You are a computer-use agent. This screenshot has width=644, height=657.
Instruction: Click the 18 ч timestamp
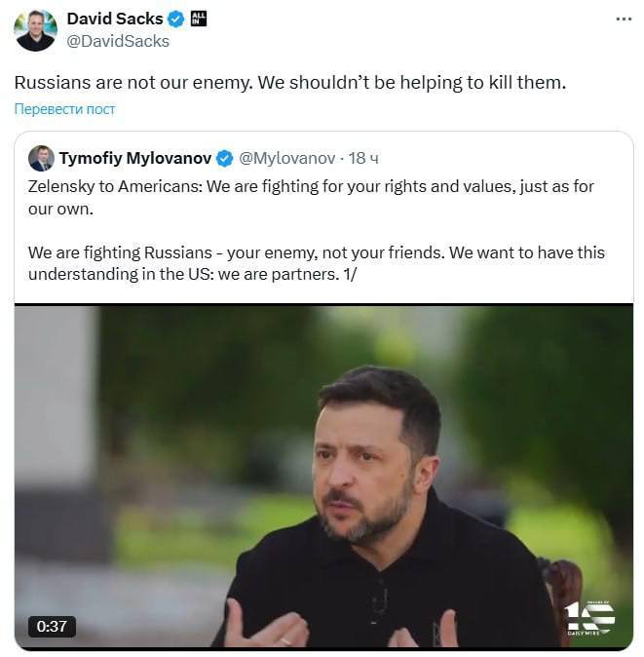[x=363, y=158]
